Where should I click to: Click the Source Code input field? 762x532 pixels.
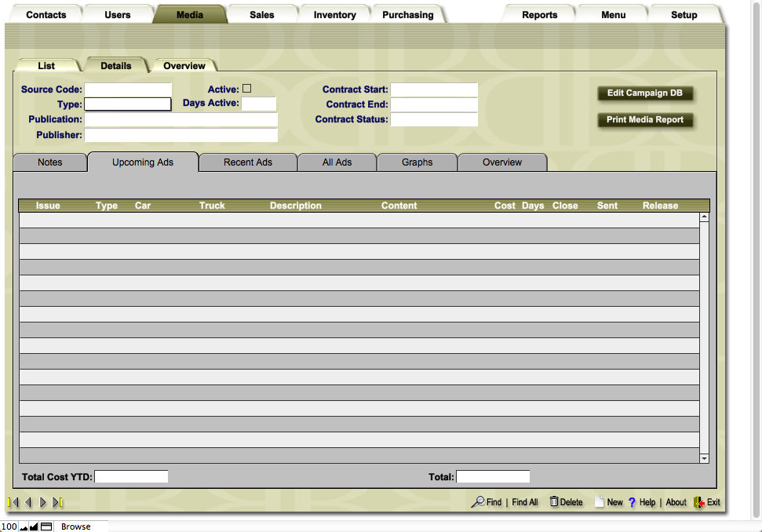(x=128, y=89)
